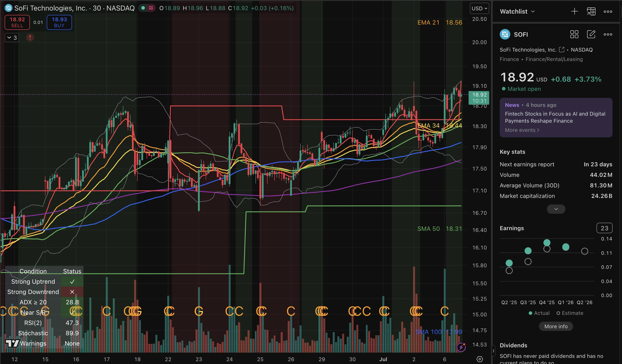
Task: Click the C marker above date 26
Action: (291, 311)
